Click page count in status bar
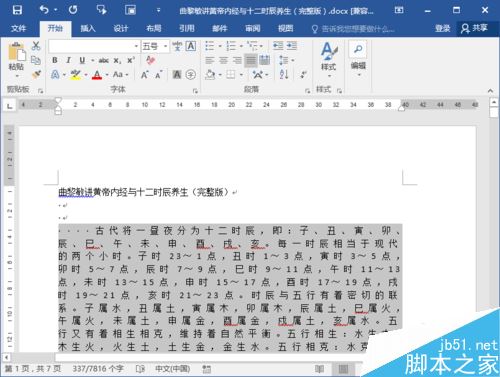Screen dimensions: 500x377 pyautogui.click(x=33, y=369)
